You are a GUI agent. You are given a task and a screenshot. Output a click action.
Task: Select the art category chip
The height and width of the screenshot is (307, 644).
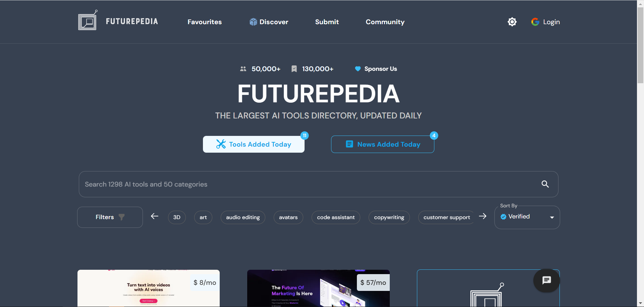(x=203, y=217)
